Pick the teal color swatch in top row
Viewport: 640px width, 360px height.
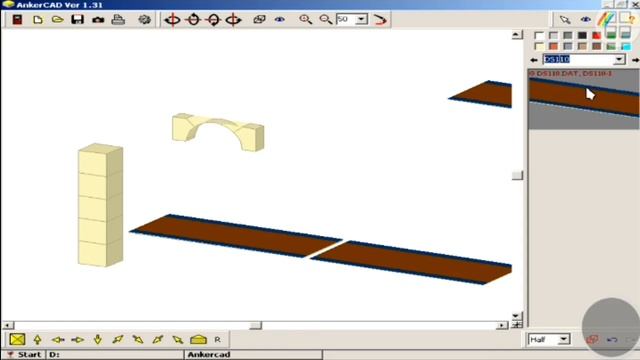pos(626,35)
